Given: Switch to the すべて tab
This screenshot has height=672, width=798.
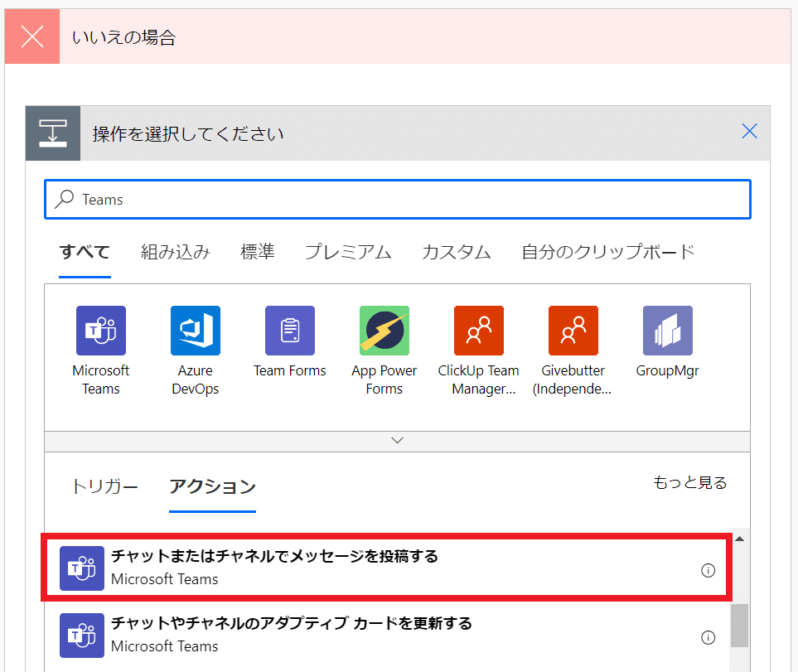Looking at the screenshot, I should coord(85,252).
